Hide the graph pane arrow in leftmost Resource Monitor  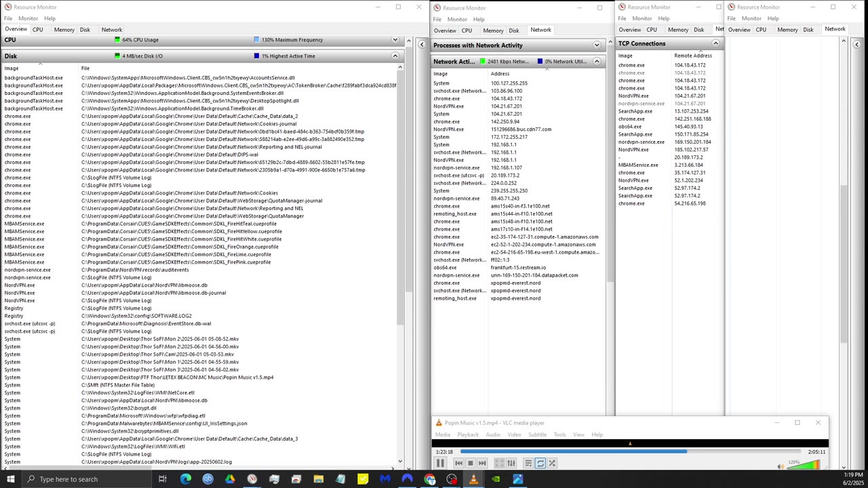(422, 45)
